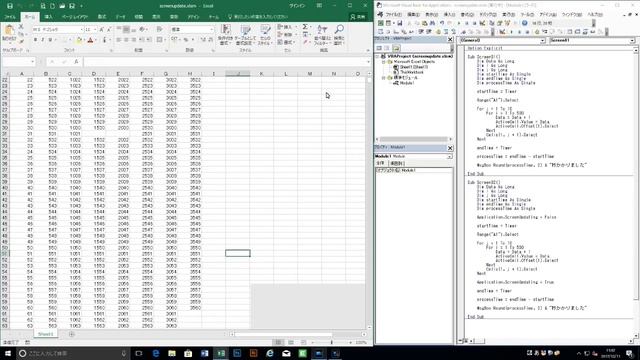Open the ファイル tab in Excel
The height and width of the screenshot is (360, 640).
point(10,17)
